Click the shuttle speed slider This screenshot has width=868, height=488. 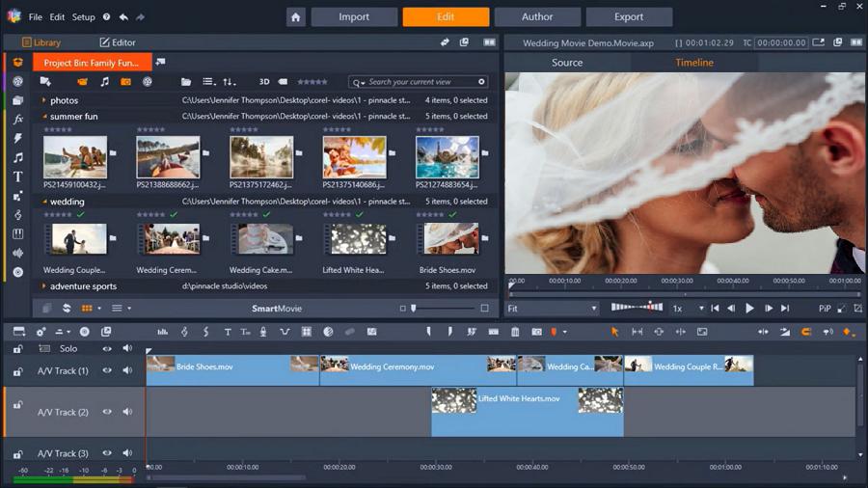(637, 307)
